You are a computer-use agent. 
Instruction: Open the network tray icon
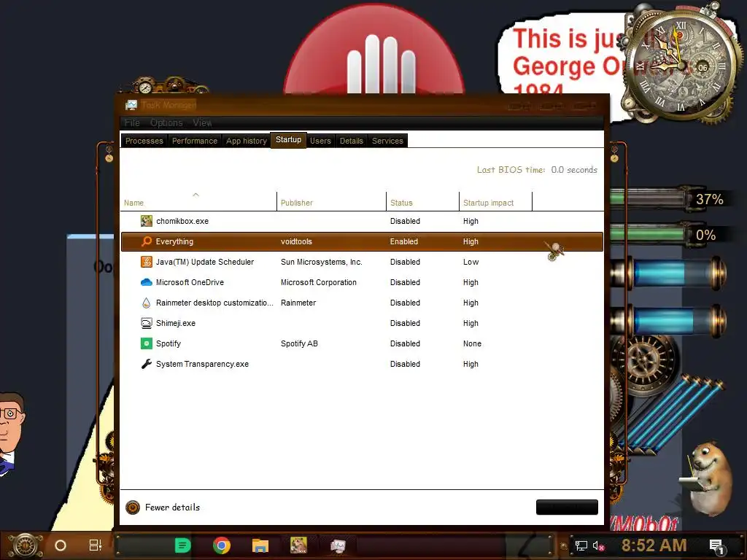click(581, 545)
